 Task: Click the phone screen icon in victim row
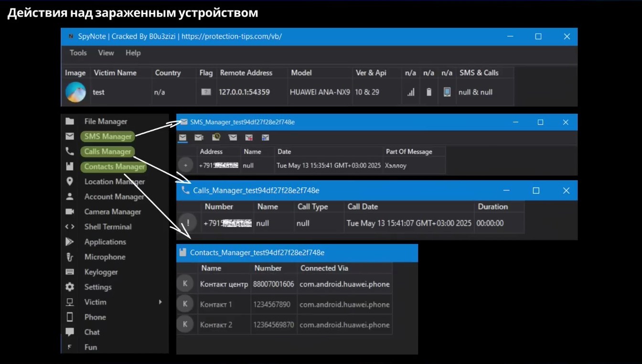(x=447, y=92)
